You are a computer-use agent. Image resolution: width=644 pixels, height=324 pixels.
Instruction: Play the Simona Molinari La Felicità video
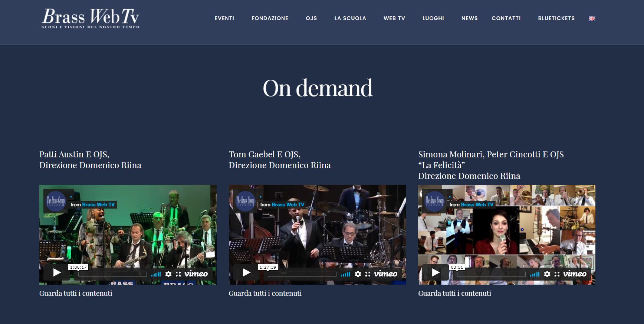pyautogui.click(x=436, y=273)
